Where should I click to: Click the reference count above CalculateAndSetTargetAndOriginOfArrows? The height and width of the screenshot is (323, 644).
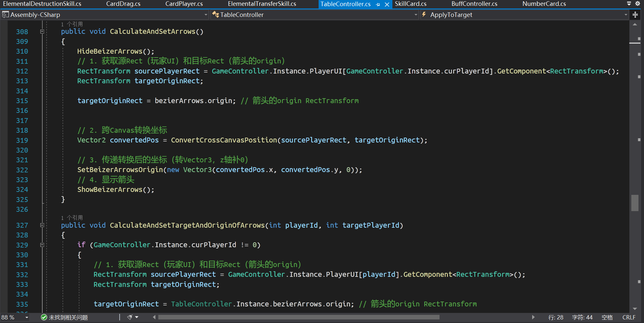coord(72,218)
